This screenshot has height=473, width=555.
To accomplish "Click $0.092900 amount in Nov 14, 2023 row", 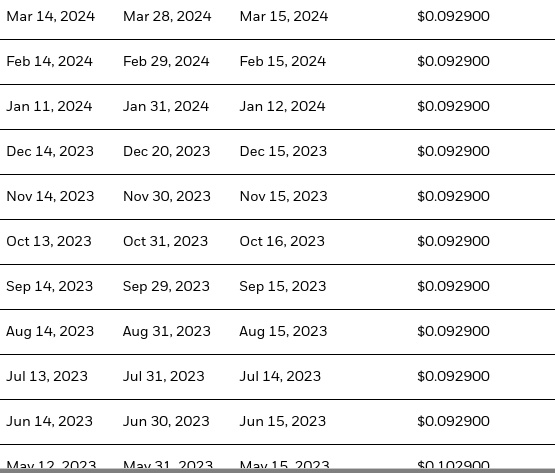I will [453, 196].
